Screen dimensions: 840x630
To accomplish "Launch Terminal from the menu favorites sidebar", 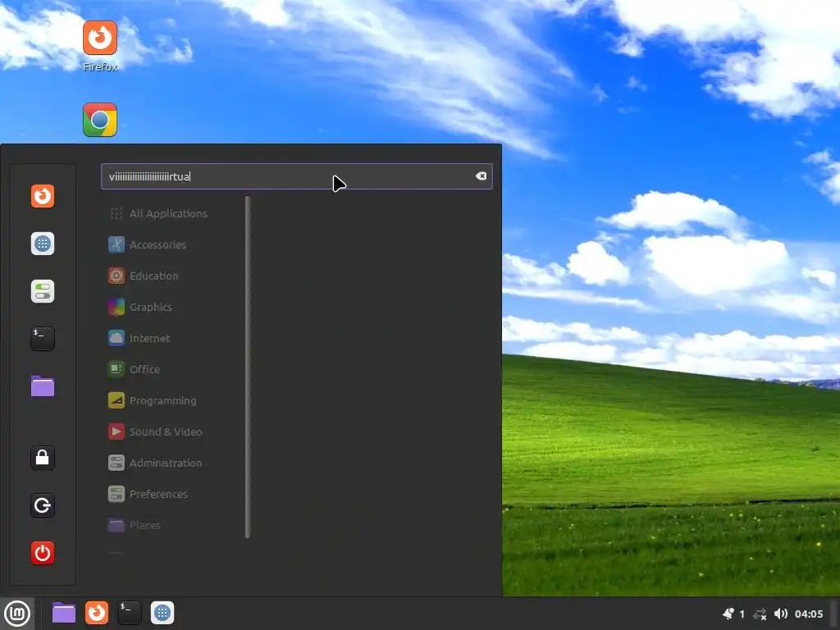I will 43,339.
